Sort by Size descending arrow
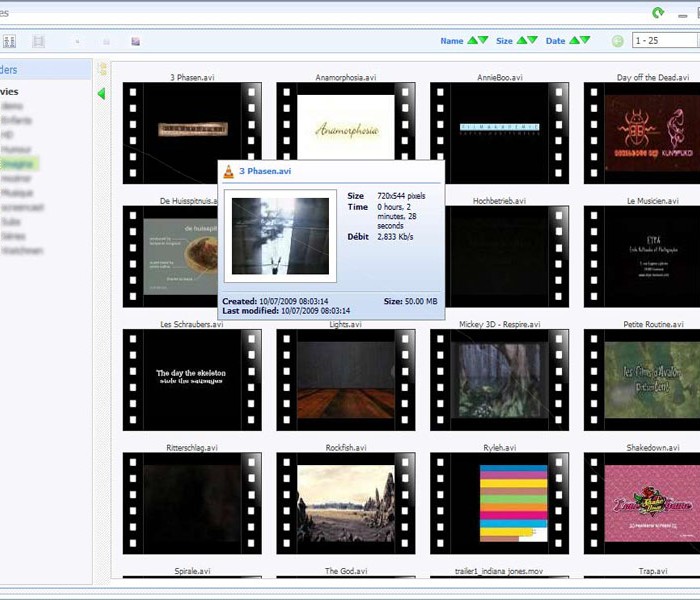 (532, 40)
